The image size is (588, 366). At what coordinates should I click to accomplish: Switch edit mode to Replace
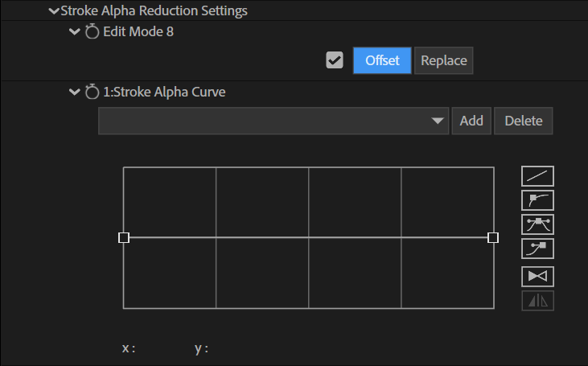click(x=444, y=60)
